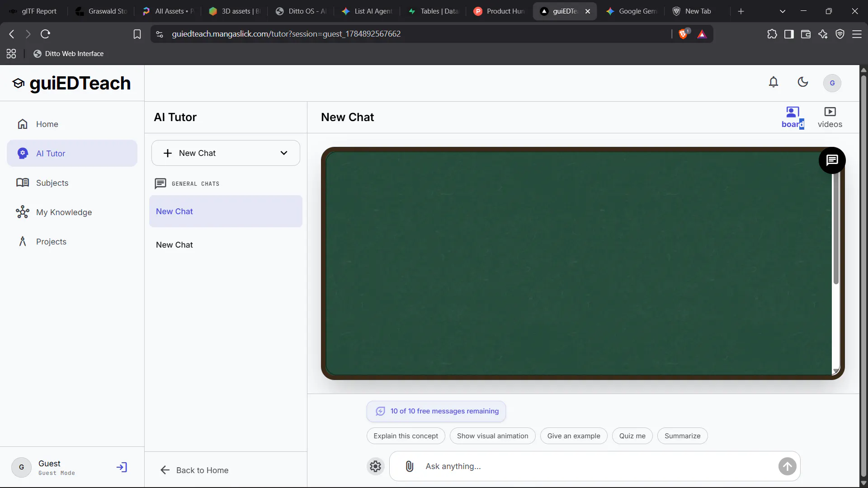Click browser forward arrow
Viewport: 868px width, 488px height.
[28, 34]
